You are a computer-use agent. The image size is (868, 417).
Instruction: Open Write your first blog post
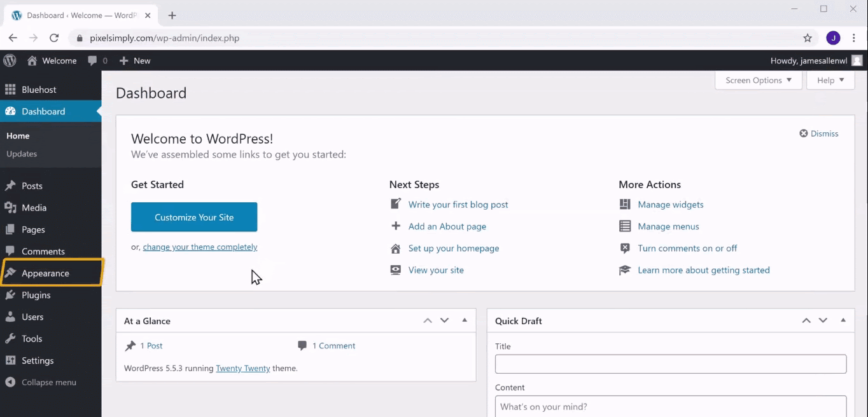[x=458, y=204]
